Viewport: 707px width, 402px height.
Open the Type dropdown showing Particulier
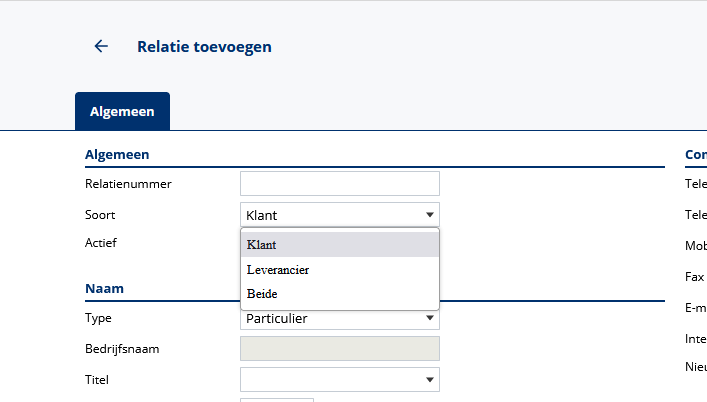pyautogui.click(x=339, y=319)
